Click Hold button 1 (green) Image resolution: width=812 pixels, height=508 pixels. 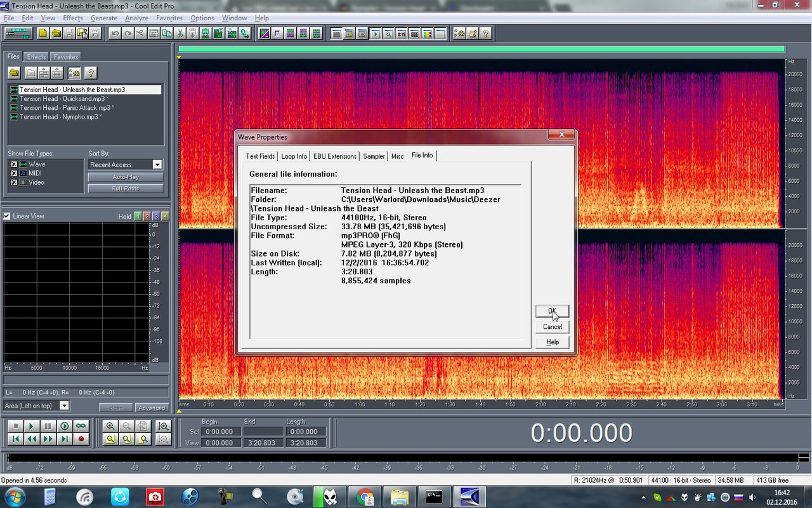pos(138,216)
